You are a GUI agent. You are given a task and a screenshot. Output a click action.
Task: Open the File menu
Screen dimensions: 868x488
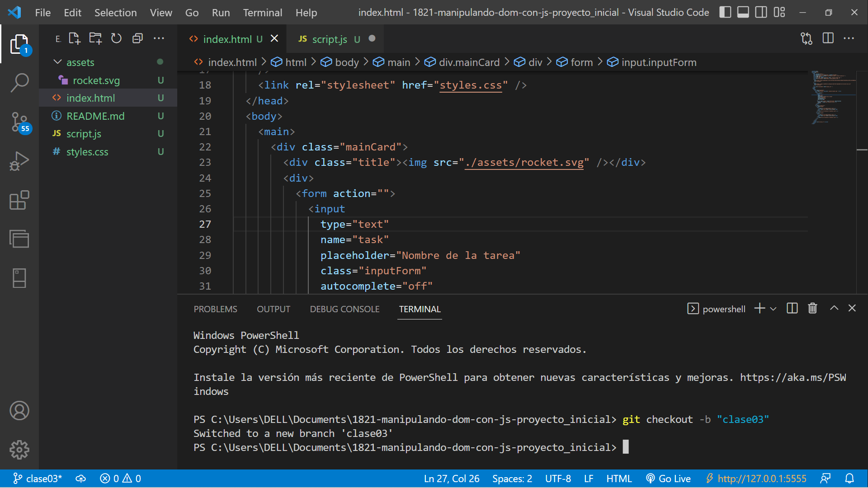click(x=42, y=13)
